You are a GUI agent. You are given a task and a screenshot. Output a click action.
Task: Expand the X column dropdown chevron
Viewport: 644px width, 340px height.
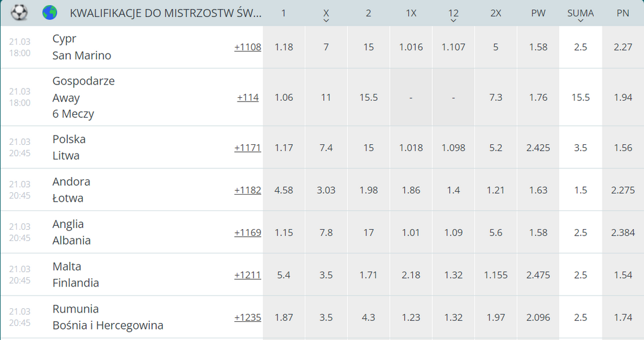[326, 21]
